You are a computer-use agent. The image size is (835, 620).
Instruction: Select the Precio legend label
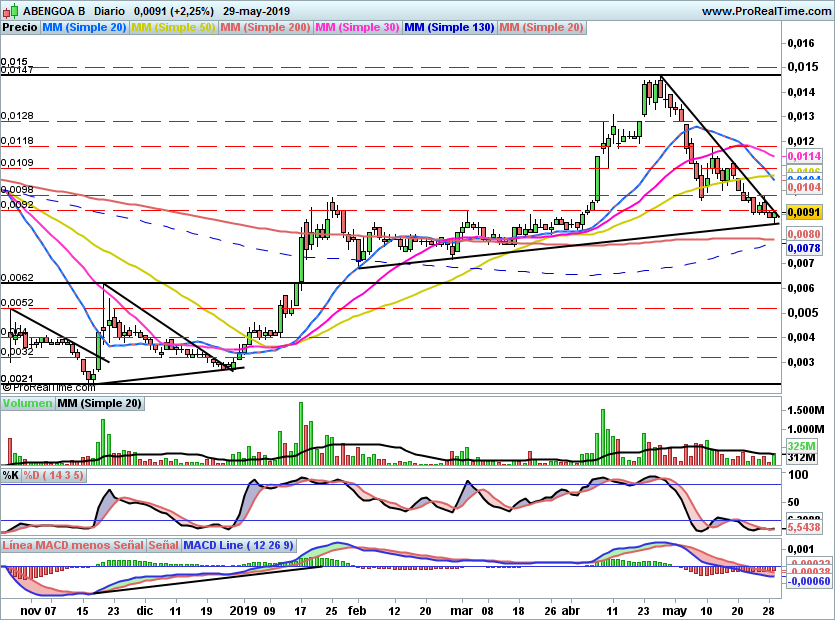20,27
